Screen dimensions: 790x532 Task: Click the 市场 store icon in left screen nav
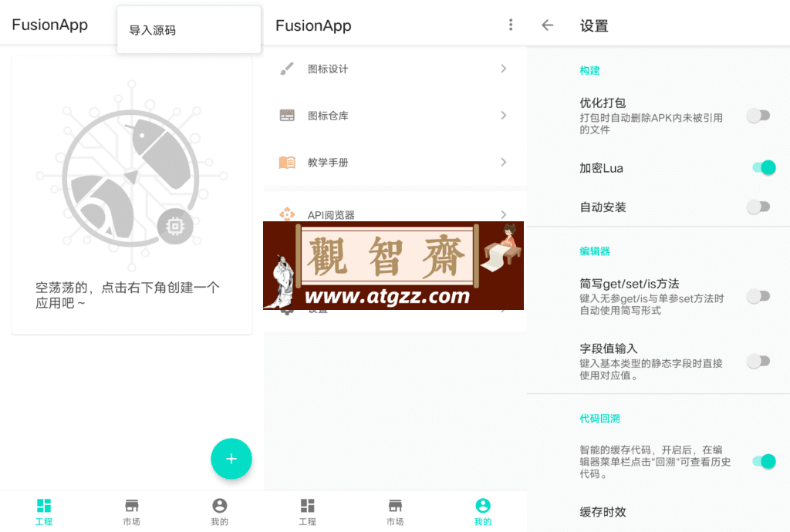click(x=131, y=505)
